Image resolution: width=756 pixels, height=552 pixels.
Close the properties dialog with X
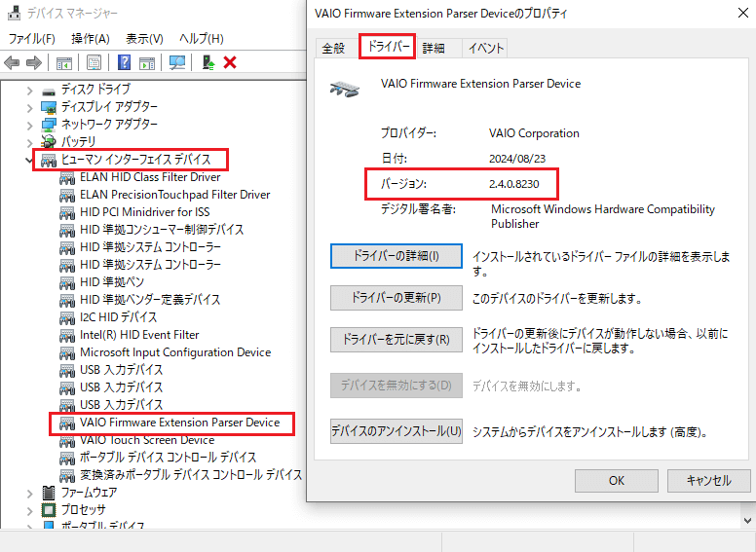(x=743, y=13)
